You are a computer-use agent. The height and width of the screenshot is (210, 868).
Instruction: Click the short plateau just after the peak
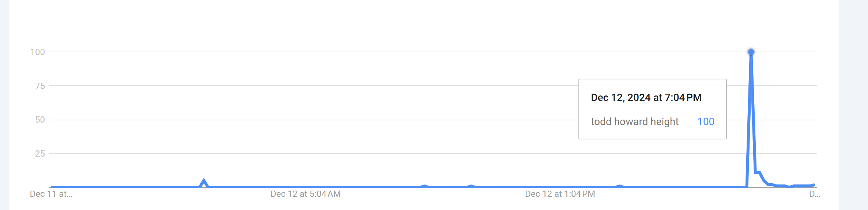coord(758,172)
